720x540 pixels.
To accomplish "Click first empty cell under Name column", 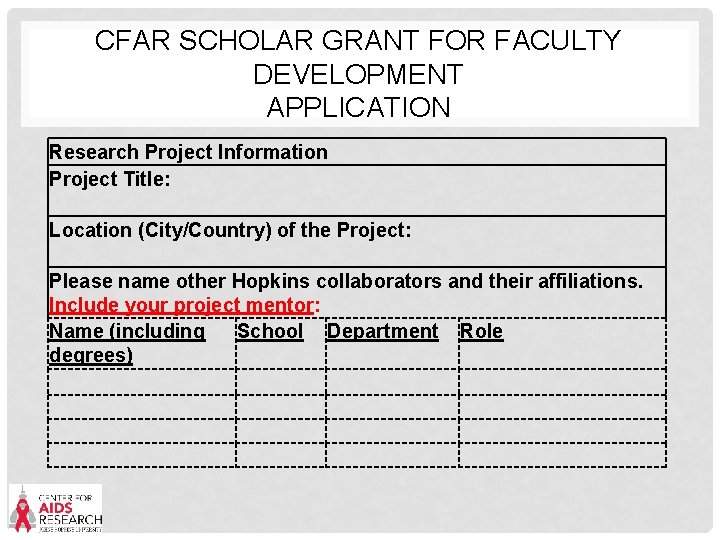I will coord(142,382).
